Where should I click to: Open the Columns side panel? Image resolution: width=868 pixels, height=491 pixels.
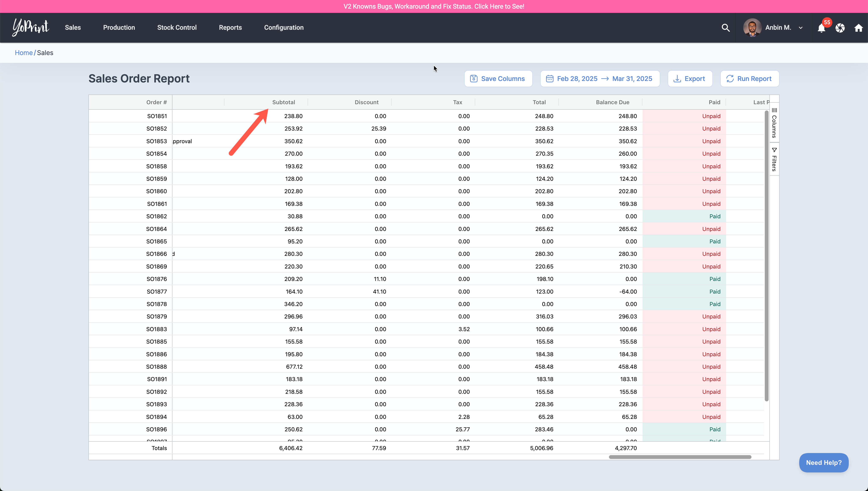[774, 123]
